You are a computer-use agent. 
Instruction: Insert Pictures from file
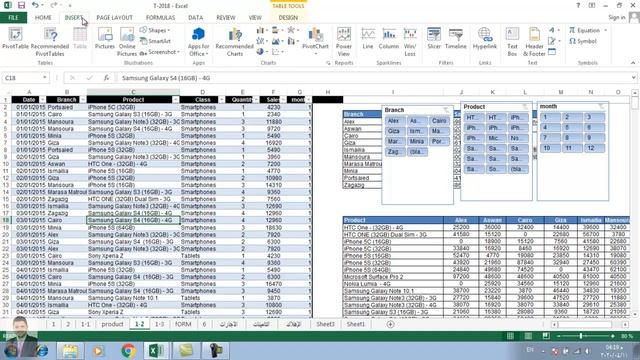104,39
